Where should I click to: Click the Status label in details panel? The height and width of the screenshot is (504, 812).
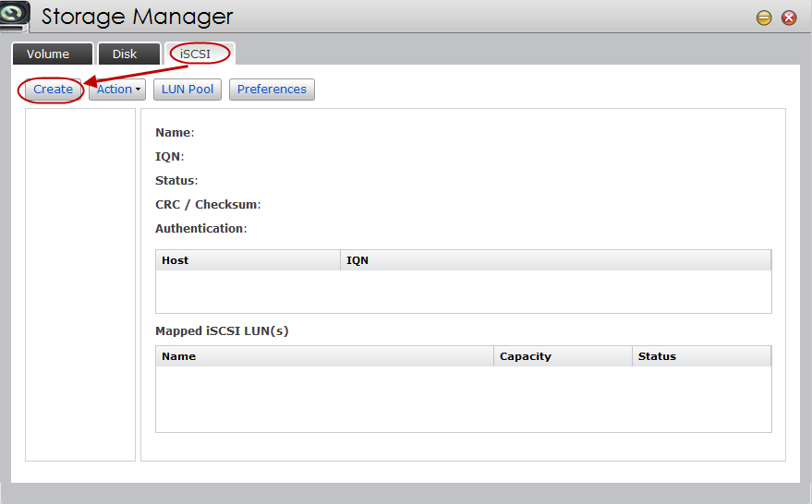176,181
